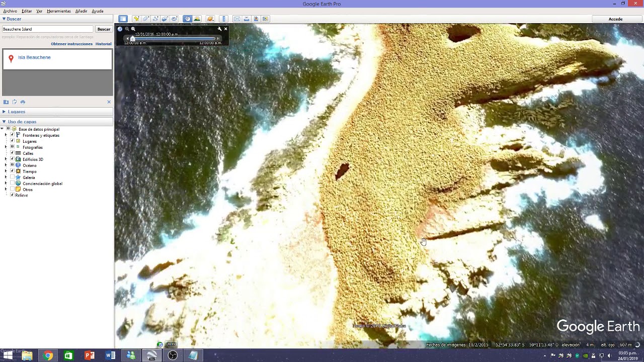Add a placemark with the pushpin tool
644x362 pixels.
136,19
